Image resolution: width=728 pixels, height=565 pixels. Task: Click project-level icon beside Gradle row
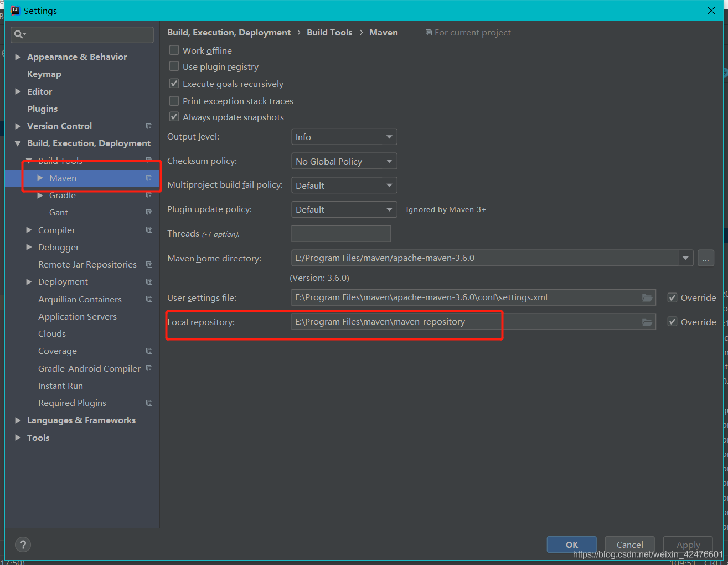pos(149,196)
